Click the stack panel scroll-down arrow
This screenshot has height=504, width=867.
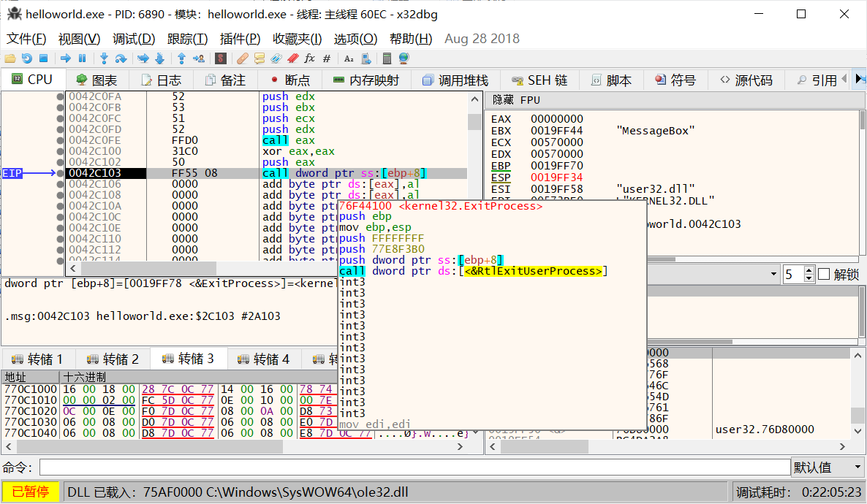(857, 431)
